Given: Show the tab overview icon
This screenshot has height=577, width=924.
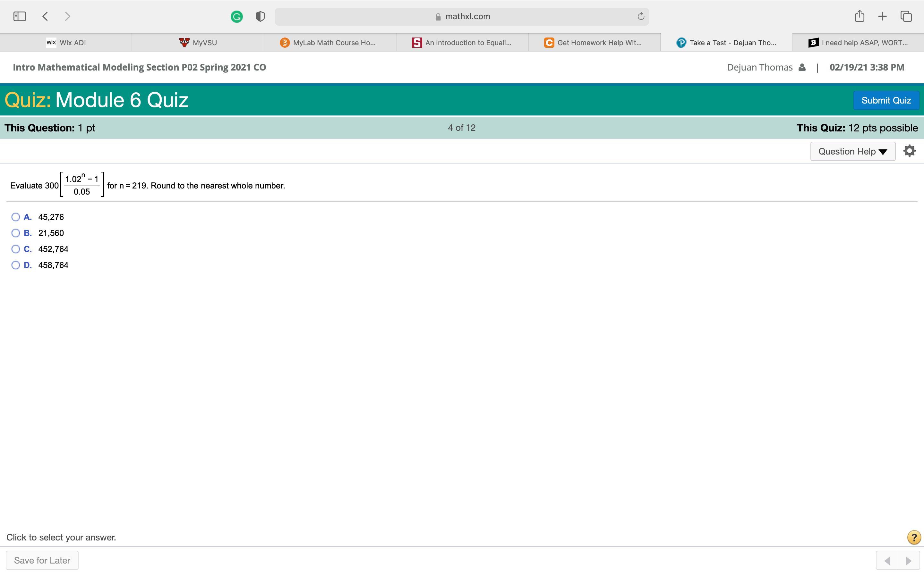Looking at the screenshot, I should click(x=906, y=16).
